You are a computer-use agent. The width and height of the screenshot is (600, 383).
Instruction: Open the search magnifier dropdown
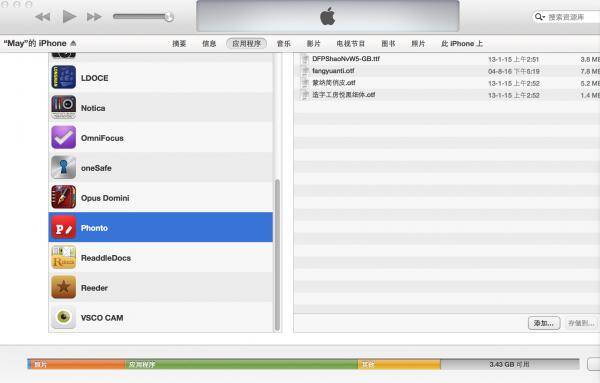pos(540,17)
